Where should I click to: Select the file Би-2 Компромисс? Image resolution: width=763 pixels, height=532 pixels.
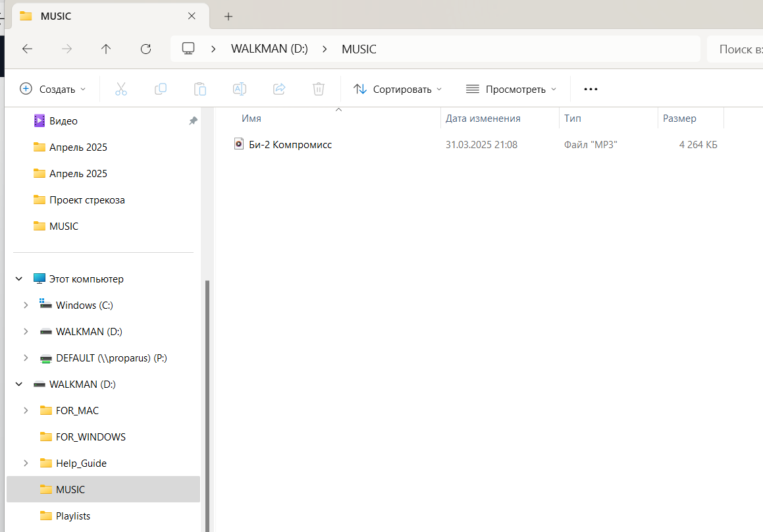point(290,145)
